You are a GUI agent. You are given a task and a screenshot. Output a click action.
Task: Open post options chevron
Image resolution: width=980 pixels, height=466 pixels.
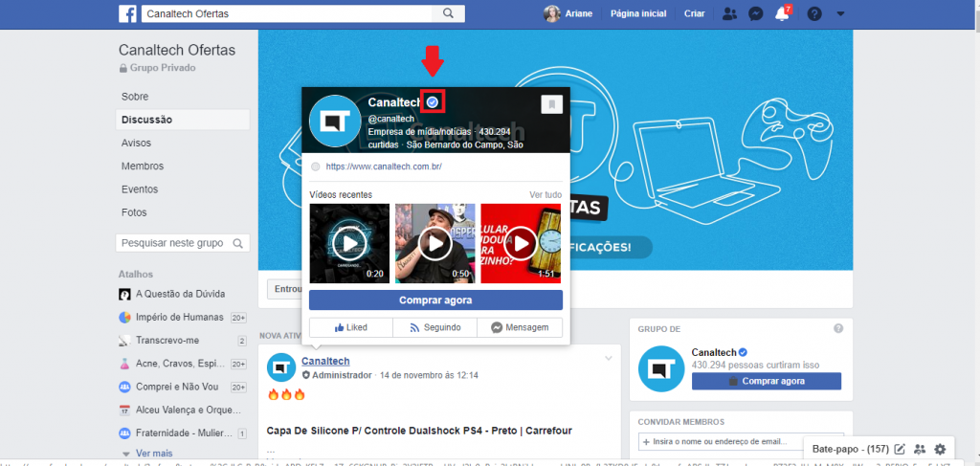(x=608, y=359)
